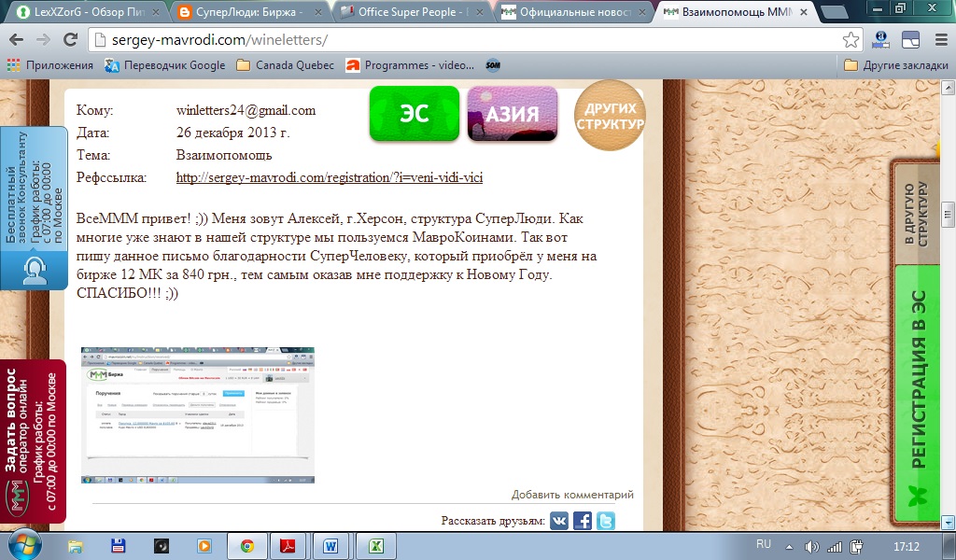The height and width of the screenshot is (560, 956).
Task: Open the Alexa rank extension icon
Action: pos(880,39)
